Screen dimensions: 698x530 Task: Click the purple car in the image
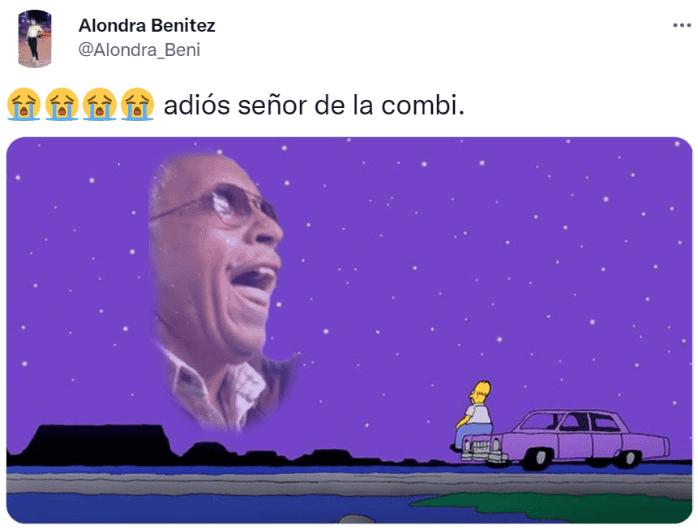point(565,440)
